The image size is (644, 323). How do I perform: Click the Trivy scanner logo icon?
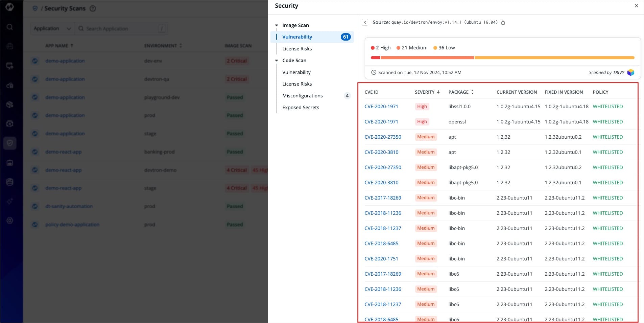[x=630, y=72]
